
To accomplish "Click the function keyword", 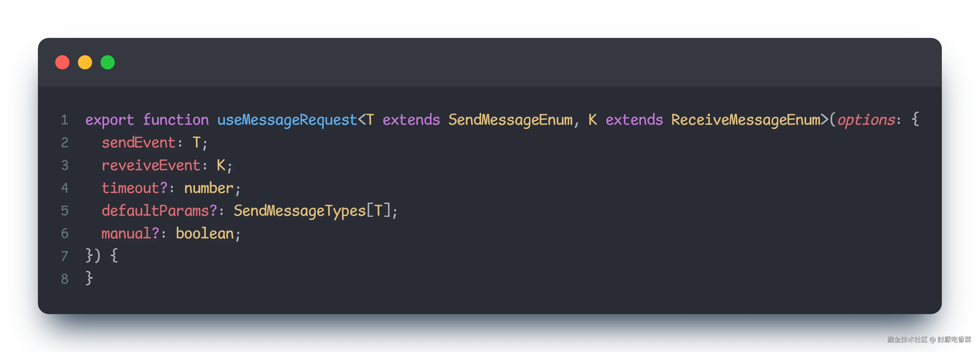I will (x=176, y=120).
